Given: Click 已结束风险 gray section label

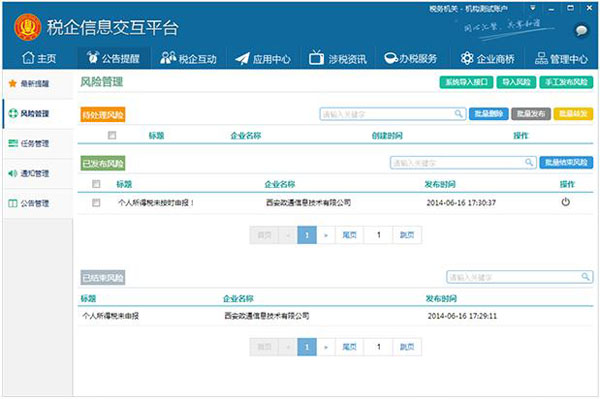Looking at the screenshot, I should click(x=103, y=277).
